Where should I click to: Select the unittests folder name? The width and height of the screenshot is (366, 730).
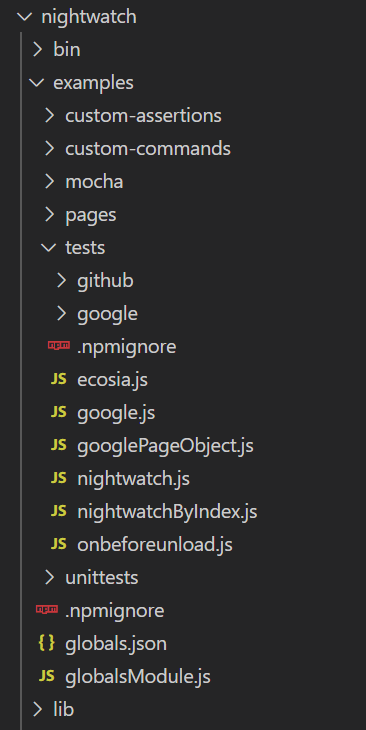102,578
